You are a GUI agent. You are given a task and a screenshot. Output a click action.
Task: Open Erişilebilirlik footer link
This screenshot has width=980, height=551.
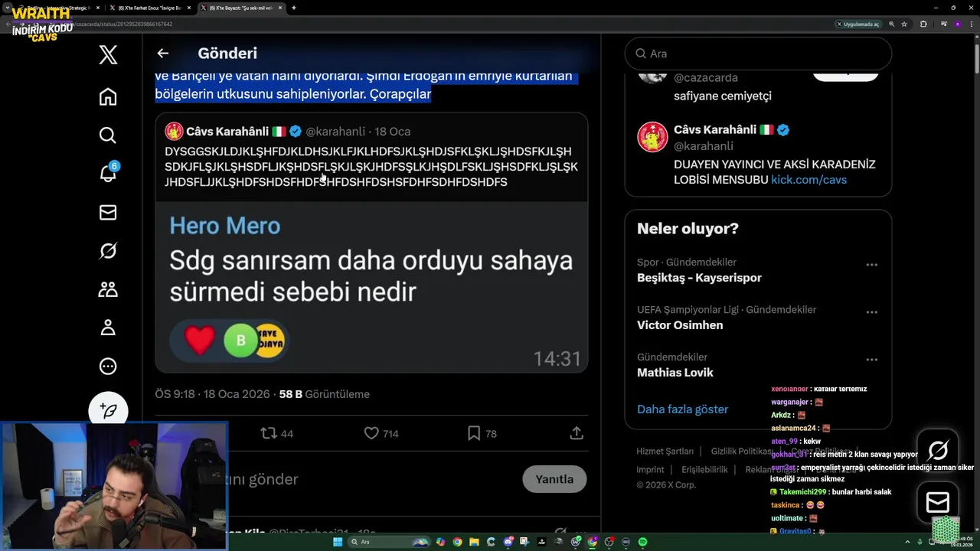704,470
